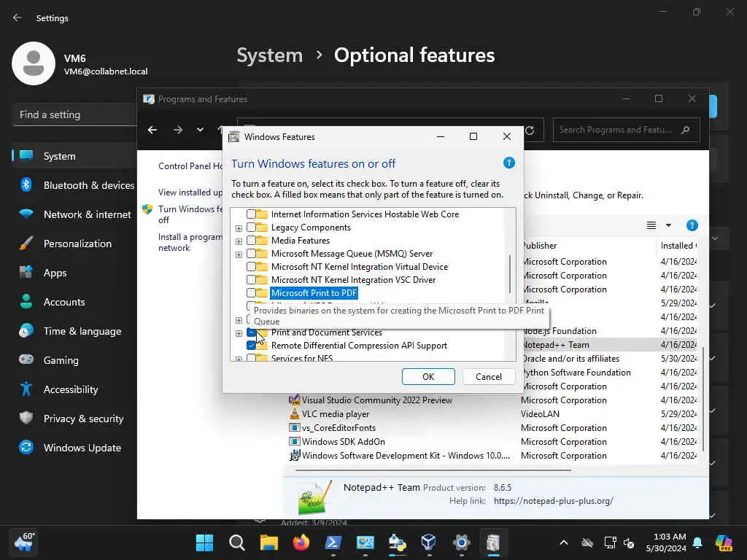747x560 pixels.
Task: Select the Windows SDK AddOn entry
Action: click(343, 441)
